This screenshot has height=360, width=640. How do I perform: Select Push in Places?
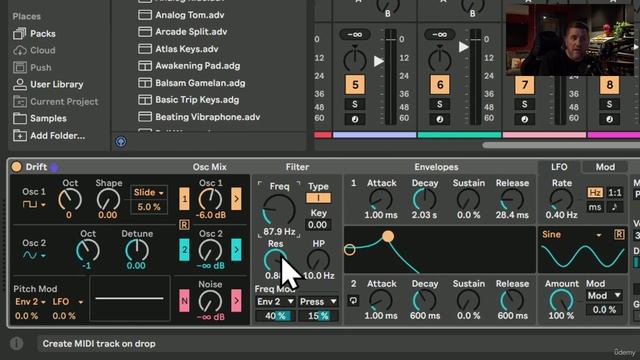coord(32,67)
